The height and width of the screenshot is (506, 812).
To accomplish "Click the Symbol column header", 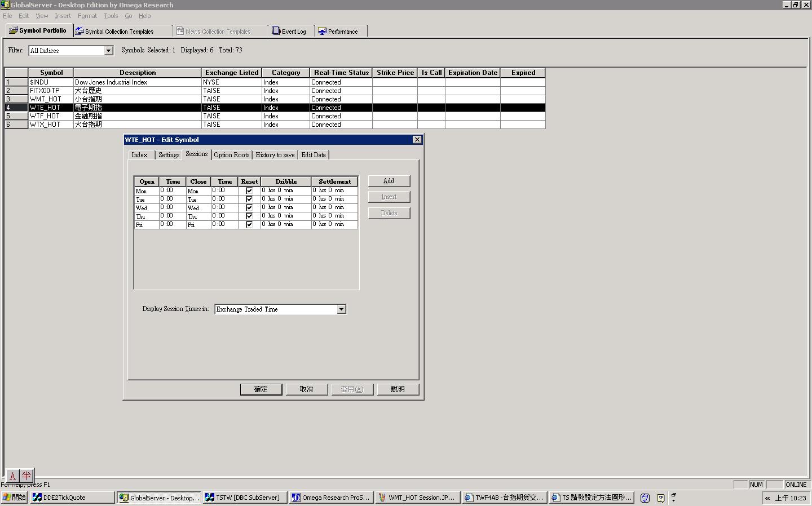I will (51, 73).
